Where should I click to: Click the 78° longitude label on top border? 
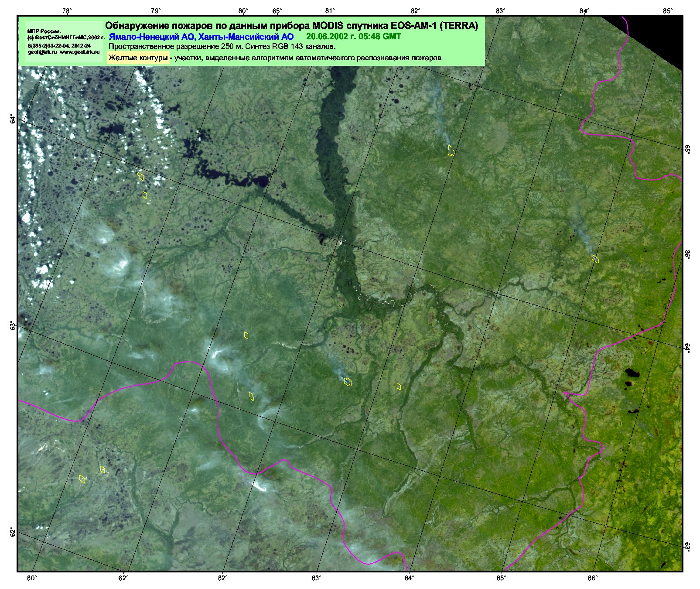[x=67, y=11]
